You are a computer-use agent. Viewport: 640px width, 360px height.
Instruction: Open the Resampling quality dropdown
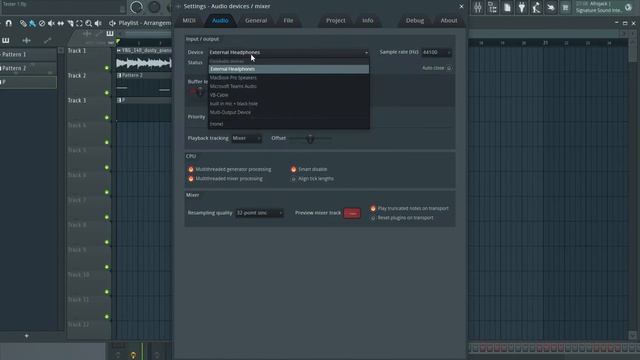(x=259, y=213)
